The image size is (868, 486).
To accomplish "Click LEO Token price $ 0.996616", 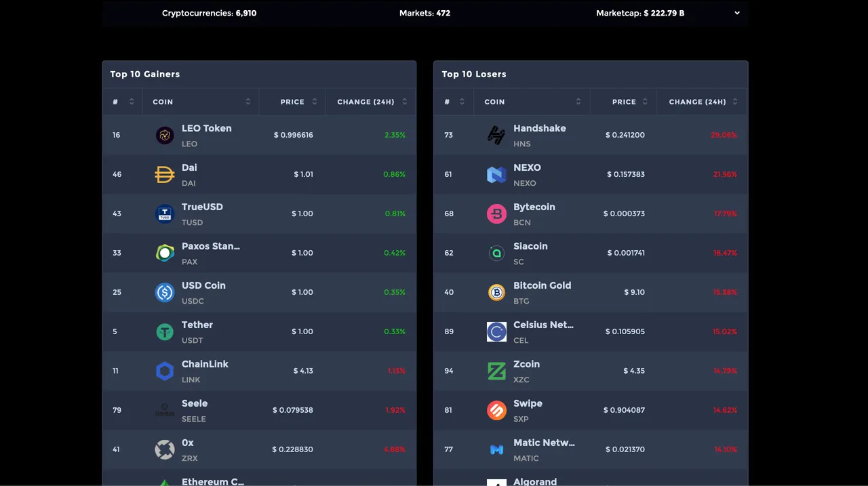I will point(294,135).
